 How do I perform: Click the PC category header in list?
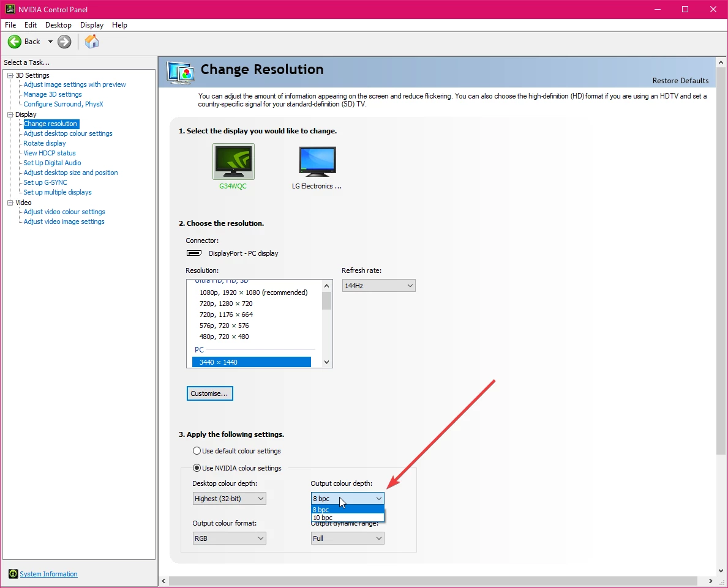coord(199,349)
